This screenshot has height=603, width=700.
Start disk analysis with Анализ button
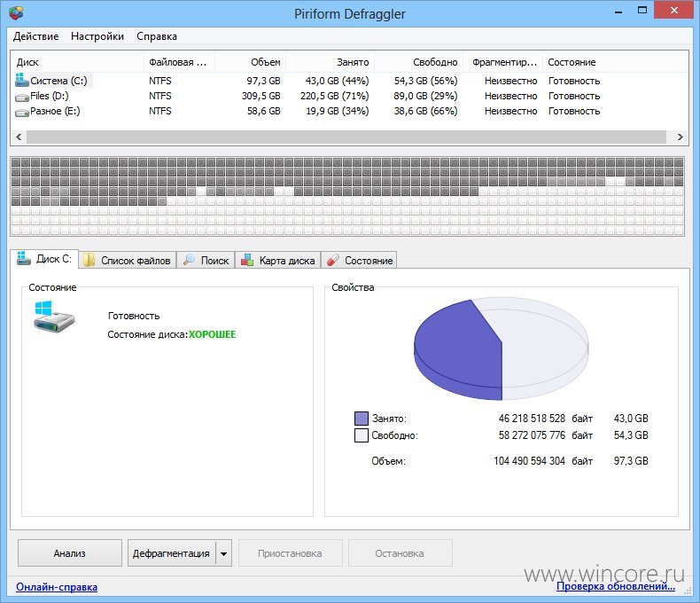tap(70, 553)
